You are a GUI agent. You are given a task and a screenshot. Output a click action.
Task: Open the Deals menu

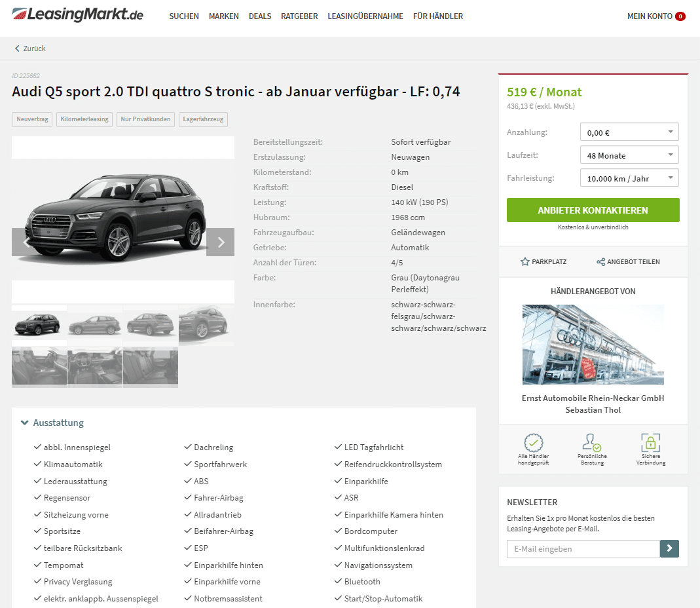coord(260,16)
